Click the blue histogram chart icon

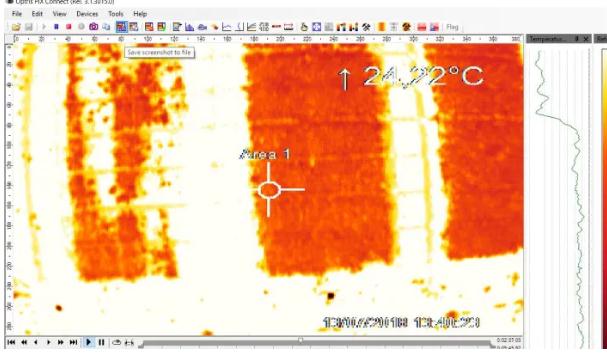click(x=189, y=27)
